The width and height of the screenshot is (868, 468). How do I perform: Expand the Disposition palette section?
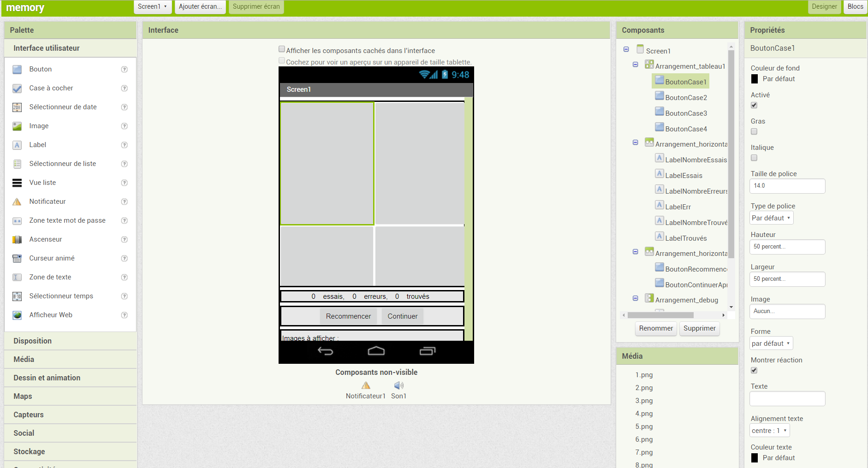(71, 341)
